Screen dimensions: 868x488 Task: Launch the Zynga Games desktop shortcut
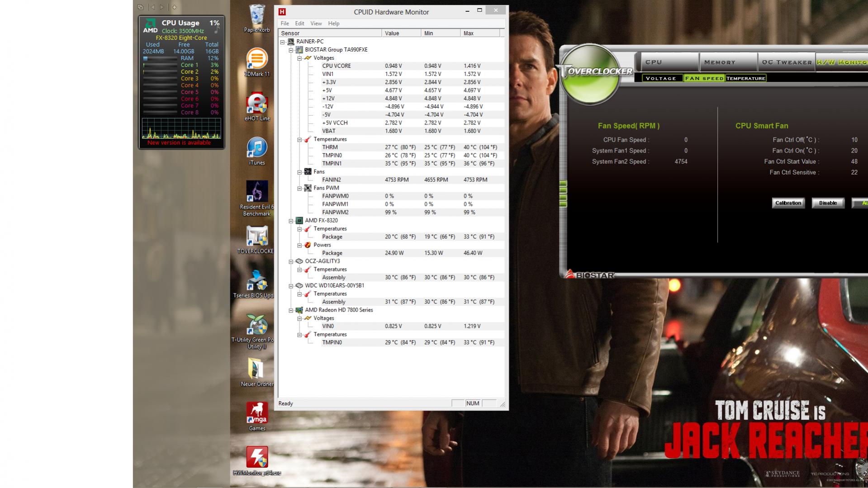[257, 416]
